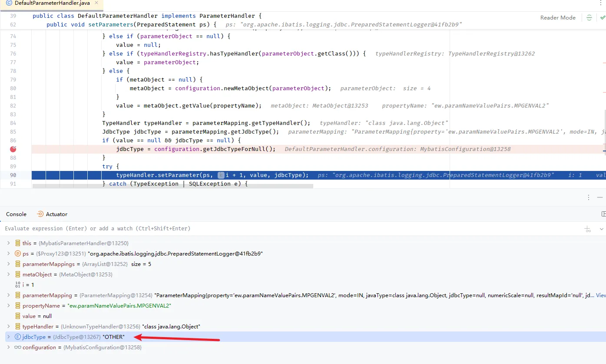Click the field icon of parameterMappings
This screenshot has height=364, width=606.
tap(18, 264)
